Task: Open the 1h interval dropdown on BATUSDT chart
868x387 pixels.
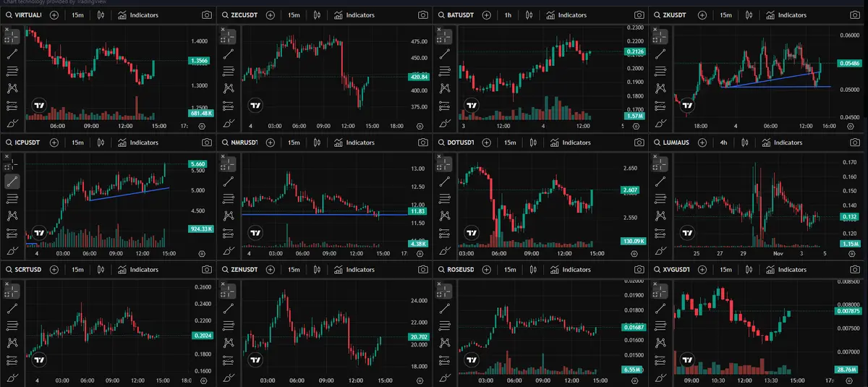Action: [508, 14]
